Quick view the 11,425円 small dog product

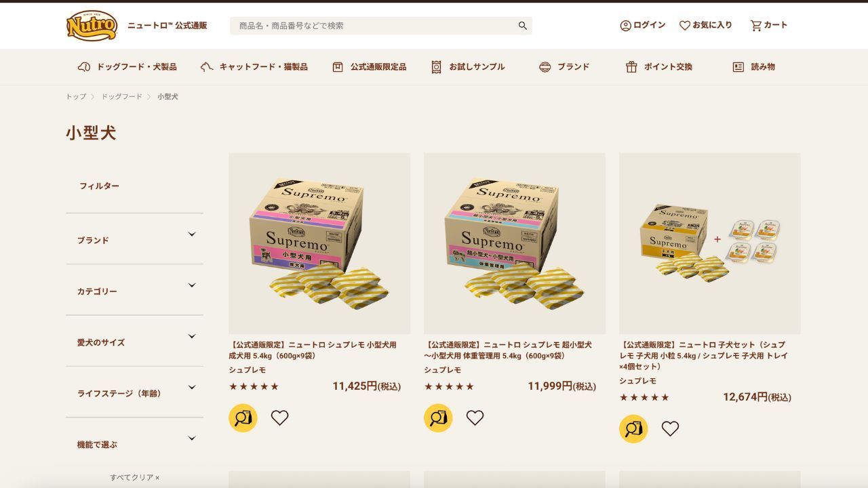[x=243, y=418]
